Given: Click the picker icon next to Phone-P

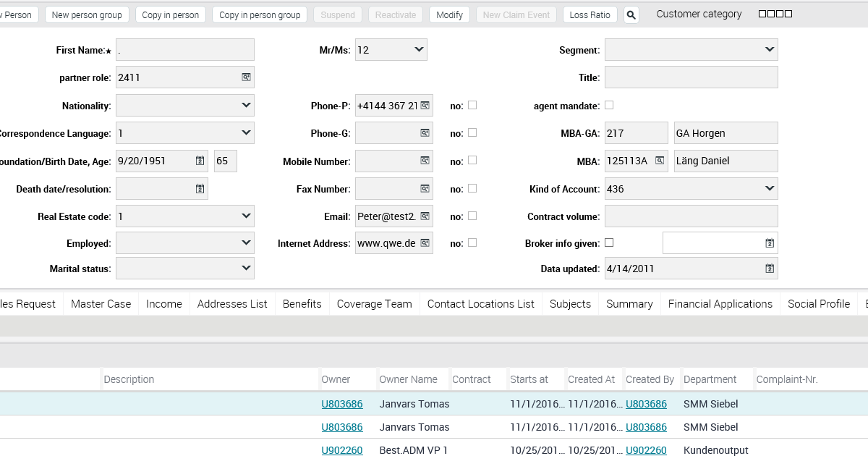Looking at the screenshot, I should pos(425,105).
